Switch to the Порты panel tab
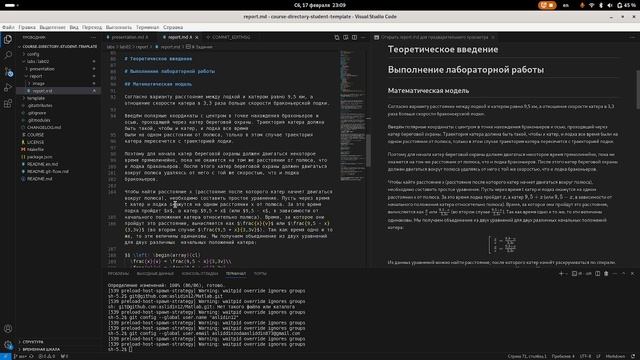Viewport: 640px width, 360px height. coord(260,273)
